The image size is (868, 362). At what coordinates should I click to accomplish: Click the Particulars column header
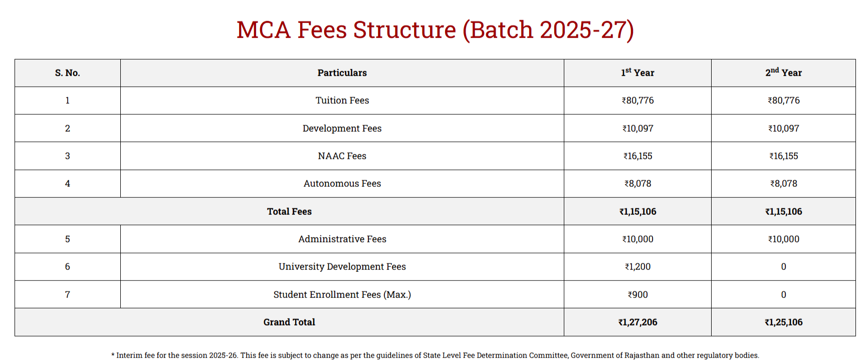point(342,73)
